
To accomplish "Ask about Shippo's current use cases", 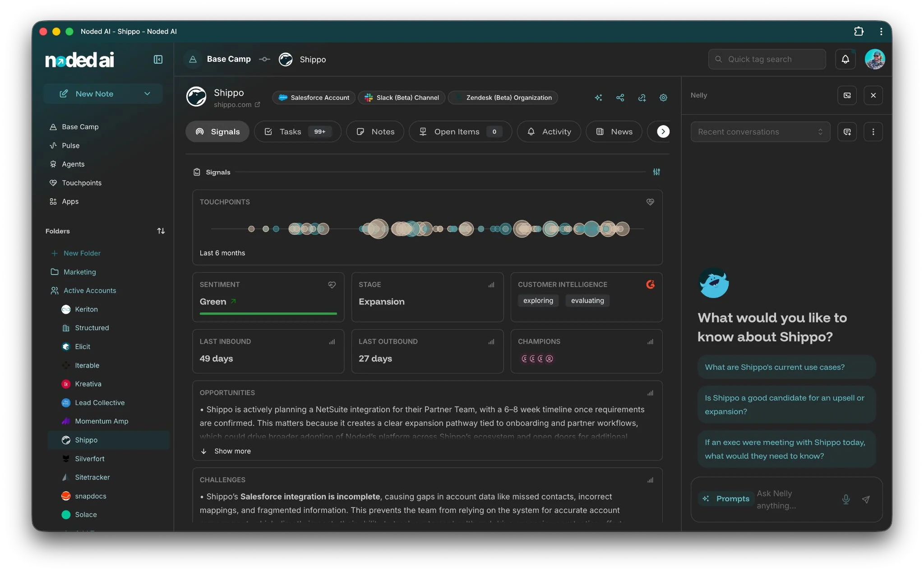I will click(786, 367).
